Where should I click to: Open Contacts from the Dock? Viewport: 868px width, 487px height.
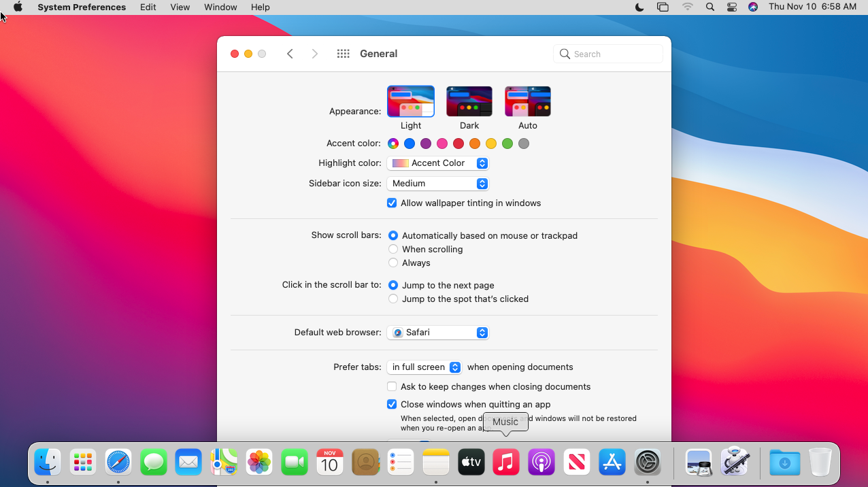365,463
